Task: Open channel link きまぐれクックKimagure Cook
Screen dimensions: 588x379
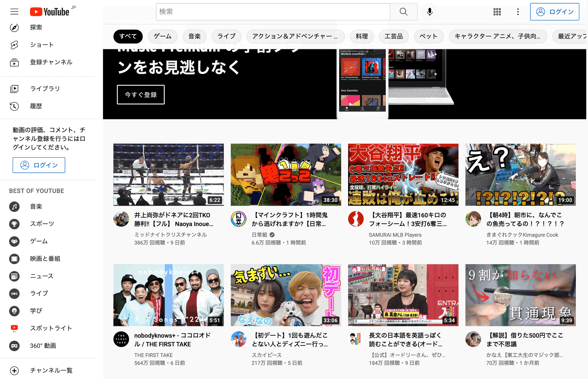Action: [522, 235]
